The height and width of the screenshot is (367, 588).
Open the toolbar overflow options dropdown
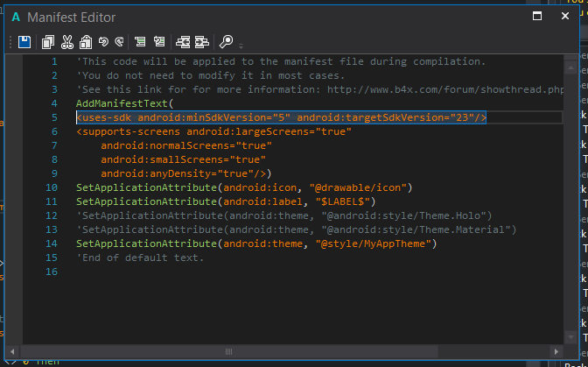pos(241,46)
